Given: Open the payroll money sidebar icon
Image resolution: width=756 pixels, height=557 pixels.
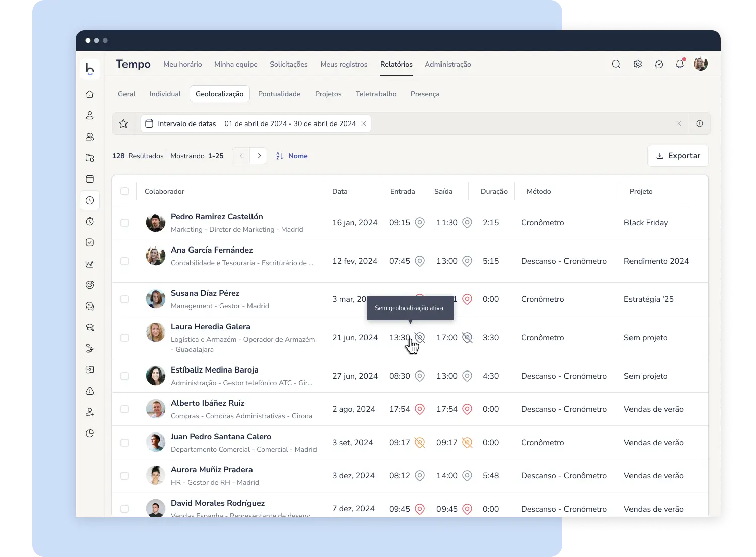Looking at the screenshot, I should (90, 369).
